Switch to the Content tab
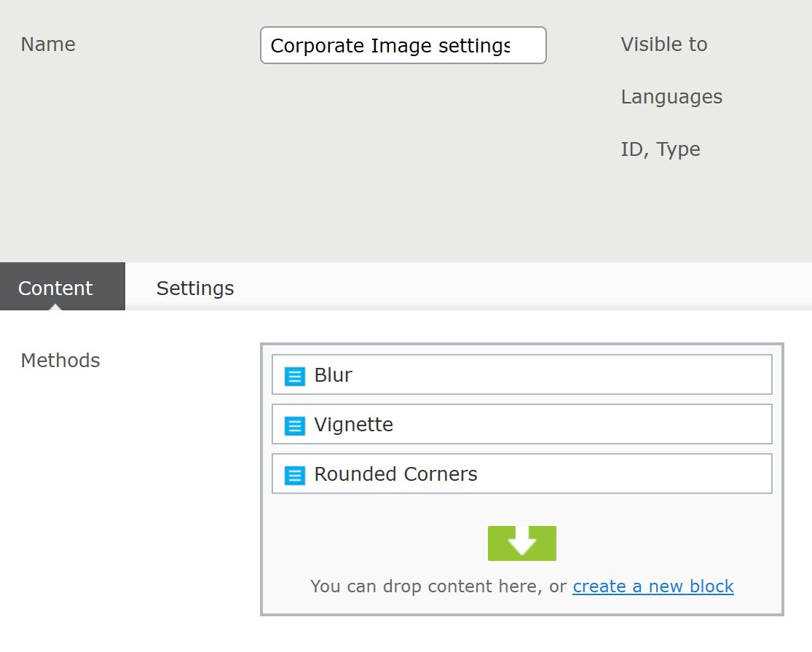 pos(55,288)
